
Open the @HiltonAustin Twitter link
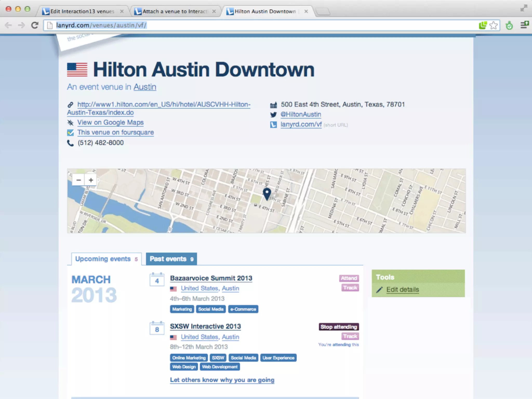click(301, 114)
